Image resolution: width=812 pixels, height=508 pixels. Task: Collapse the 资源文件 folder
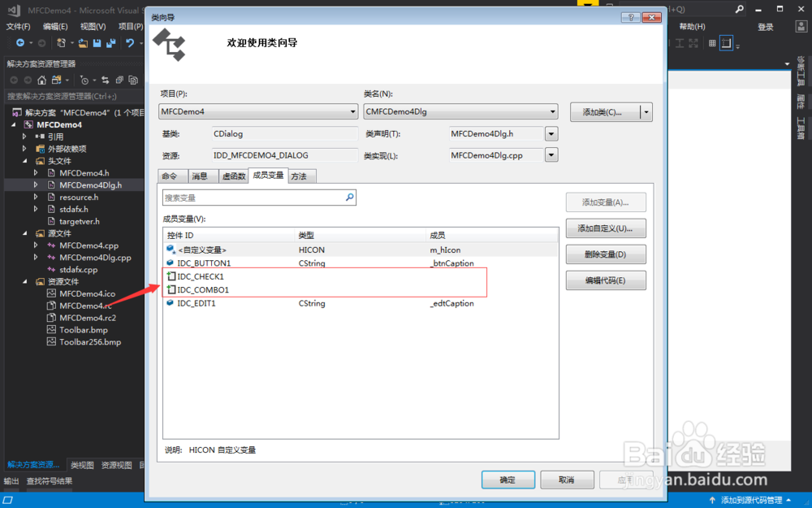pos(24,281)
